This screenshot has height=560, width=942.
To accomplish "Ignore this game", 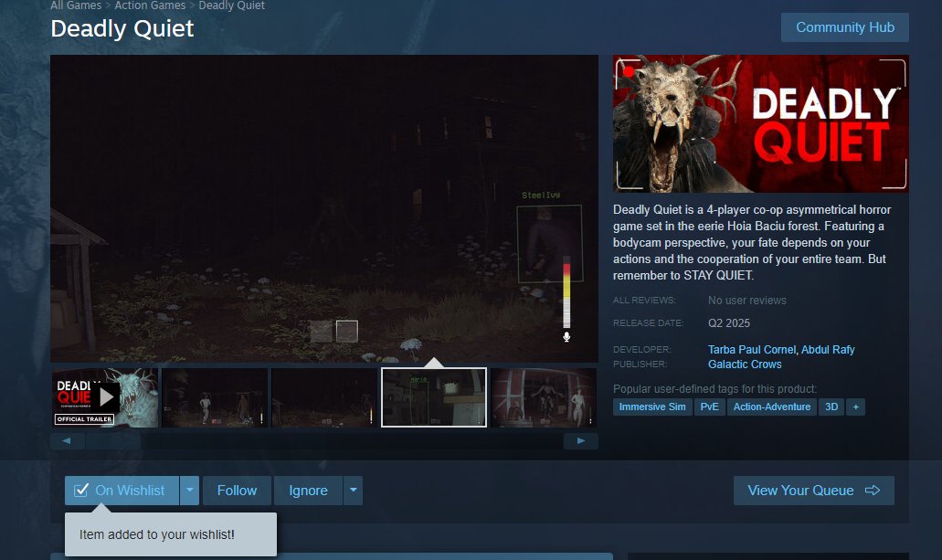I will (x=308, y=491).
